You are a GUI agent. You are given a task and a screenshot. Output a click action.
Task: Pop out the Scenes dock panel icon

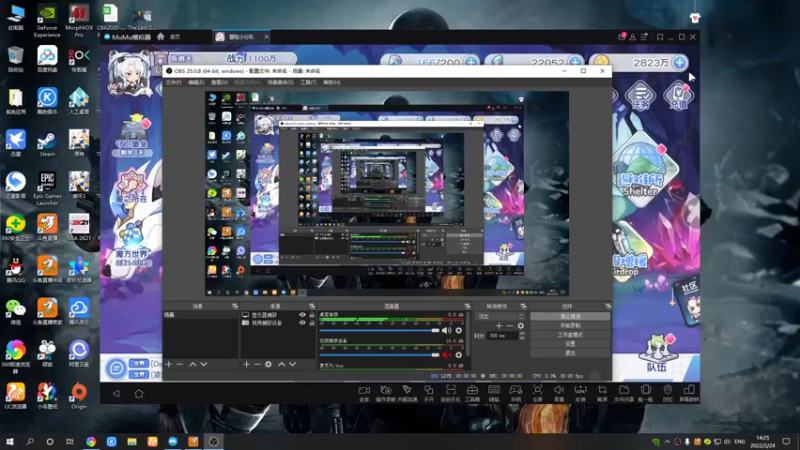point(235,306)
